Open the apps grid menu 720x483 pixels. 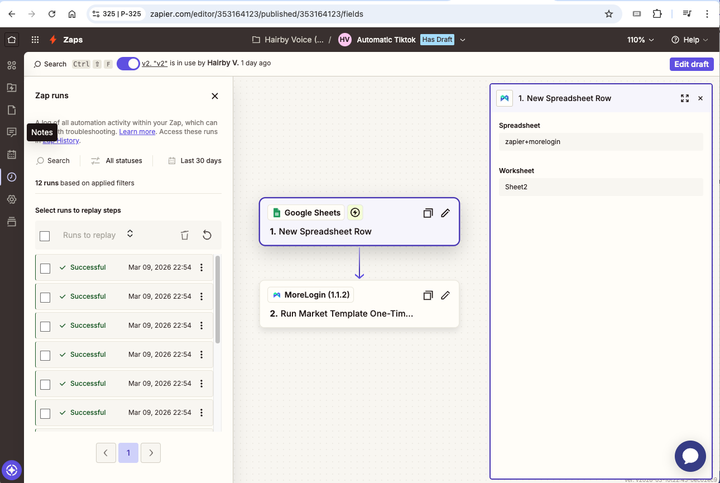pos(35,39)
